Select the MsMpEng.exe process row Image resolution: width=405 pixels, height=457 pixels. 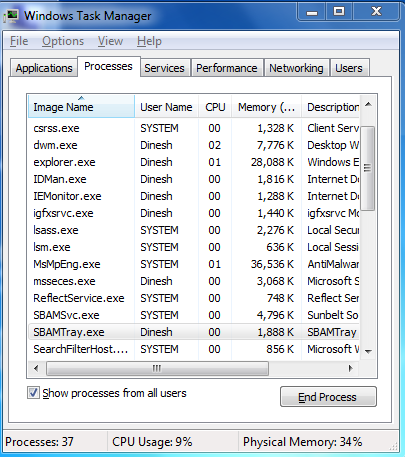194,264
